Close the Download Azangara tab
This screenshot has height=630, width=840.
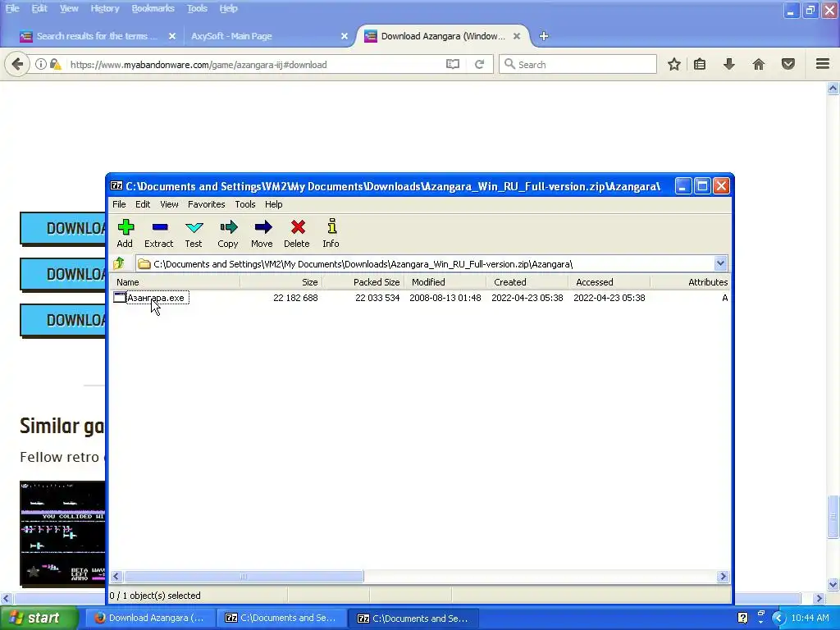[517, 36]
